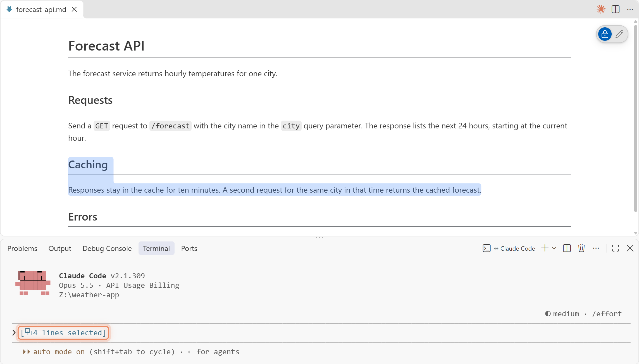
Task: Open the Output panel tab
Action: click(x=60, y=248)
